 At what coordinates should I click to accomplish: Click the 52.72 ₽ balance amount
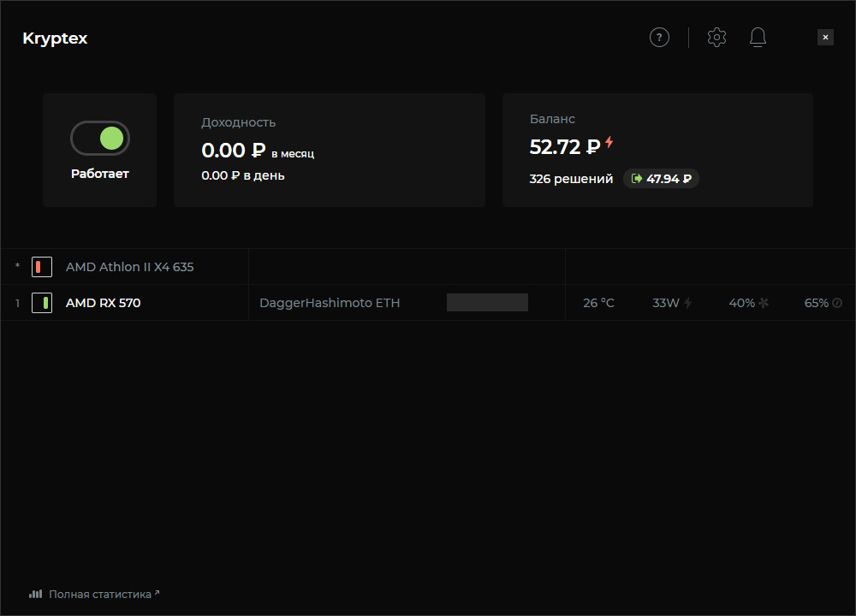pyautogui.click(x=565, y=147)
